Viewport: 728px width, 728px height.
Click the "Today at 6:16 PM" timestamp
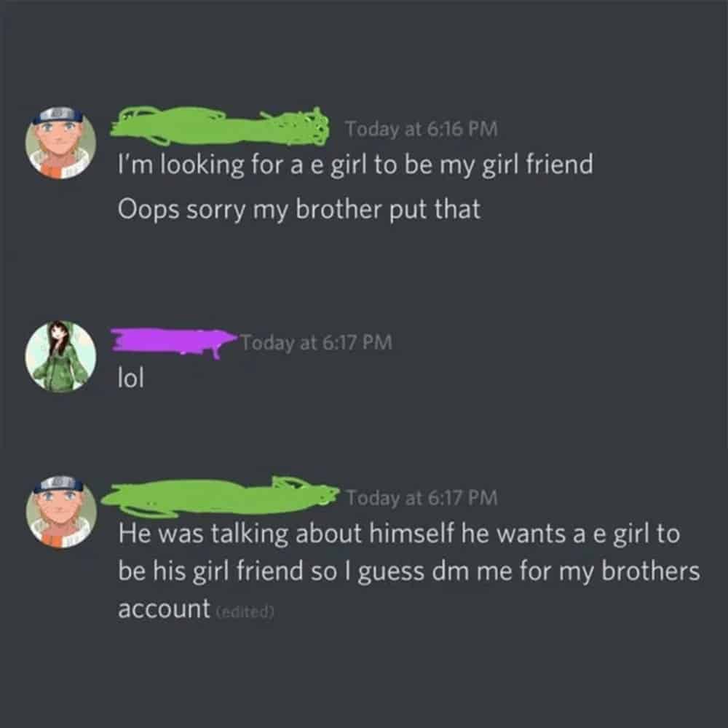coord(421,129)
